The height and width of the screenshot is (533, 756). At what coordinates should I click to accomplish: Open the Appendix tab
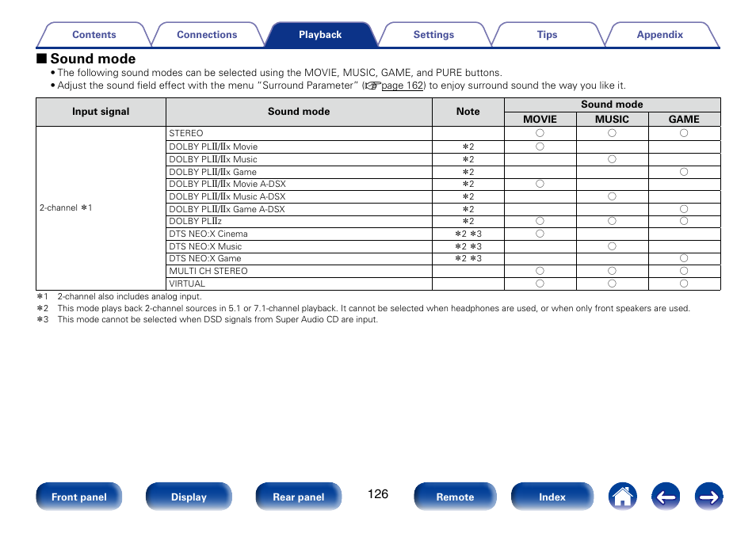659,35
